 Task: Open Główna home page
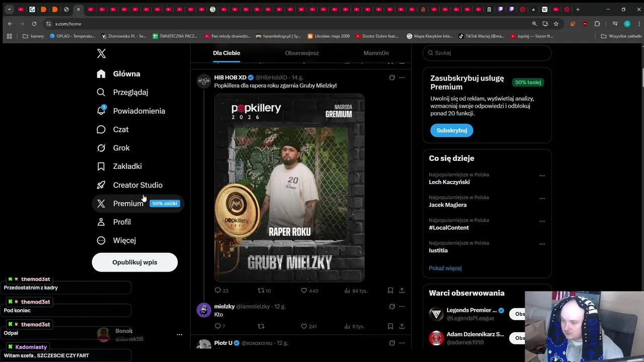(119, 74)
